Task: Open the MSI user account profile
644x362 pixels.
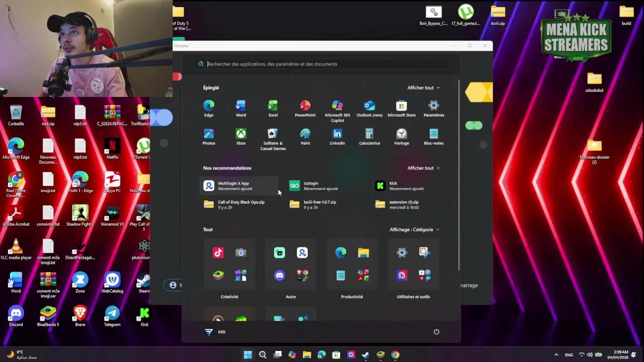Action: click(215, 332)
